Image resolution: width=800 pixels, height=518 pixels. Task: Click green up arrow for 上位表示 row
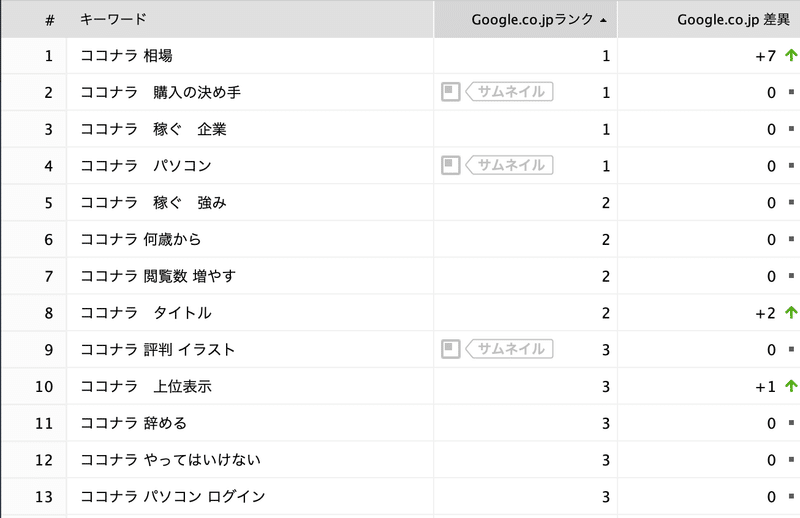791,386
